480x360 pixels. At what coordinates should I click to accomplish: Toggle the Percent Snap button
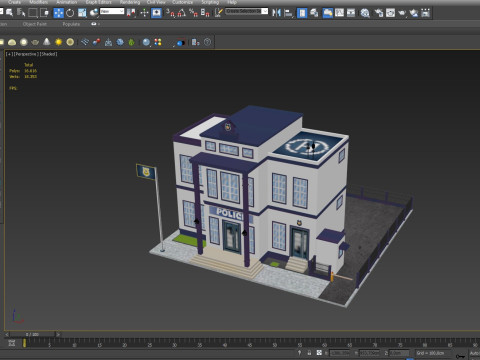tap(193, 13)
